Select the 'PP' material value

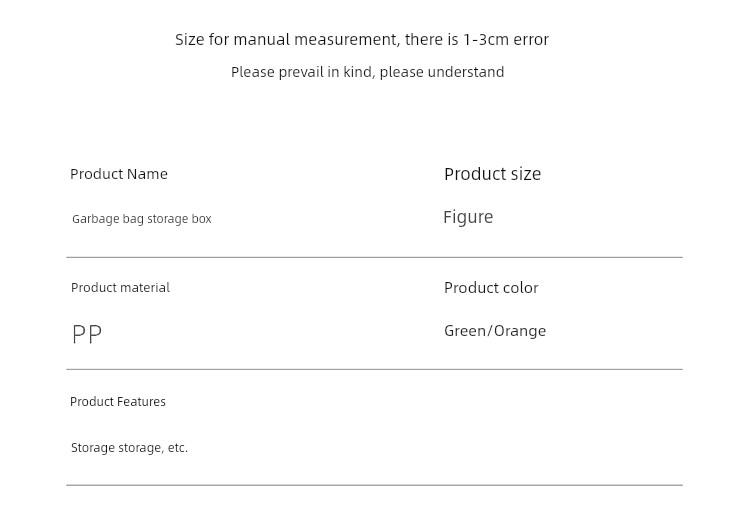87,334
